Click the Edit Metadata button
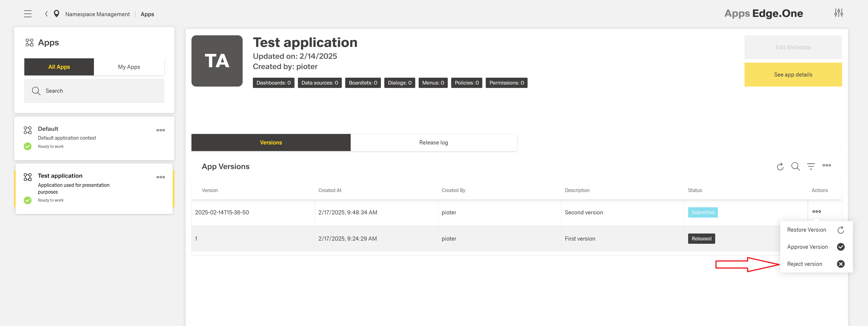868x326 pixels. 793,47
